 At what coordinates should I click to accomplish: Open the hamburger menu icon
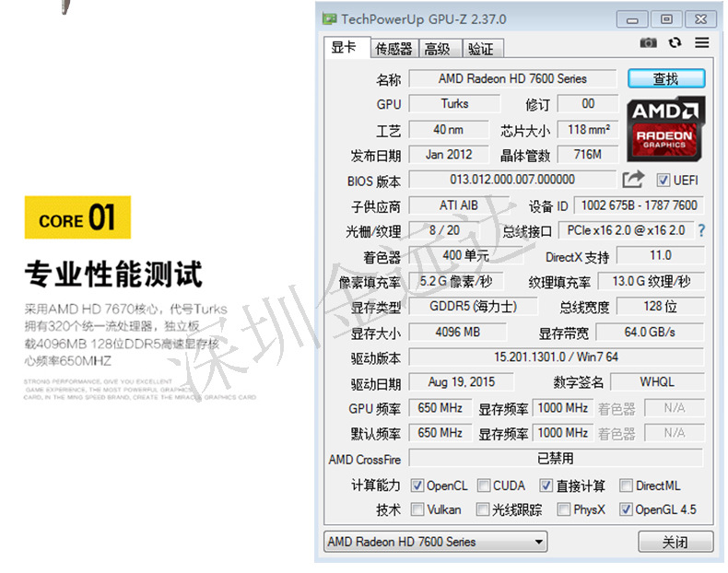[x=702, y=43]
